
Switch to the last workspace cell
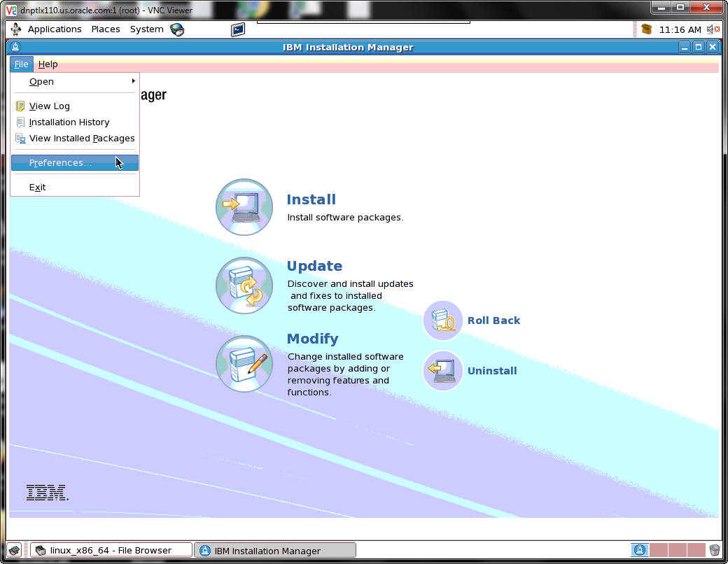(x=696, y=551)
